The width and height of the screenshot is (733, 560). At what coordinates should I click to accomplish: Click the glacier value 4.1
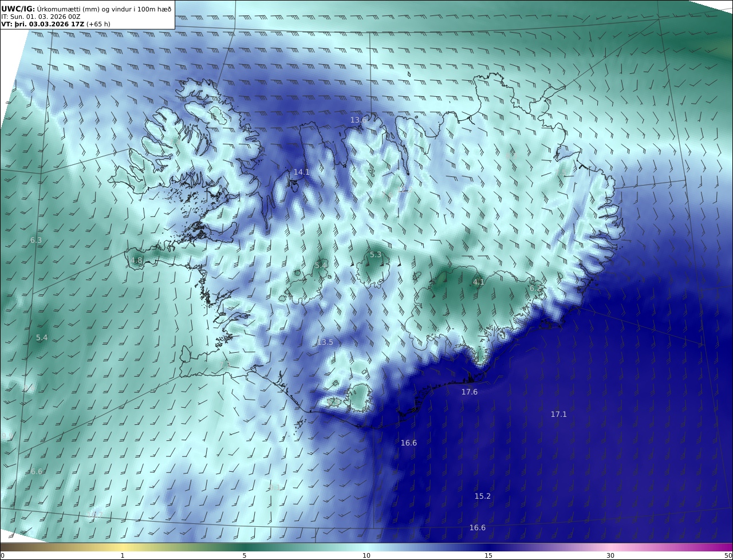point(479,282)
